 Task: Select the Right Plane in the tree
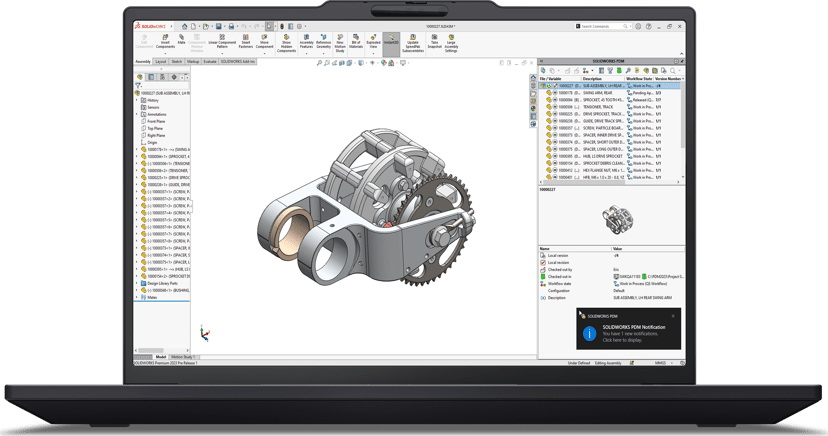153,135
